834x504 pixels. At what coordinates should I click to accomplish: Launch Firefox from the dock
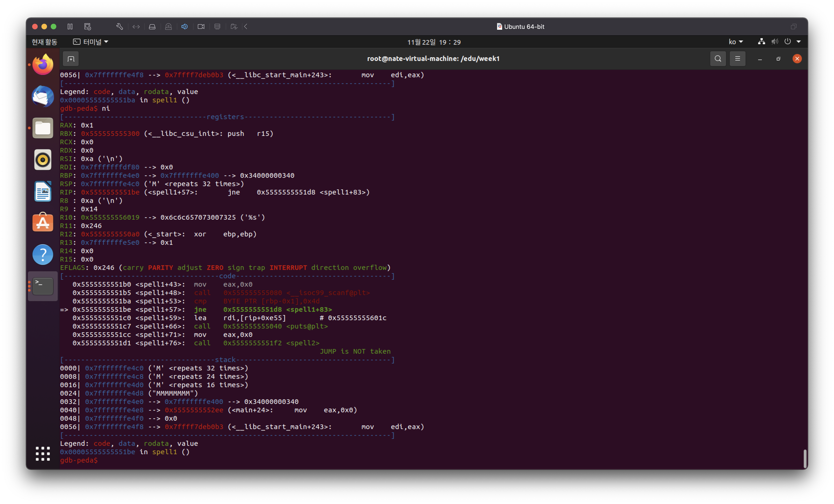coord(43,64)
